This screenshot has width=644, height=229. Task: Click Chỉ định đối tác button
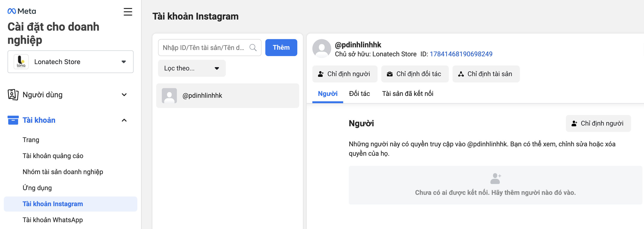point(414,74)
